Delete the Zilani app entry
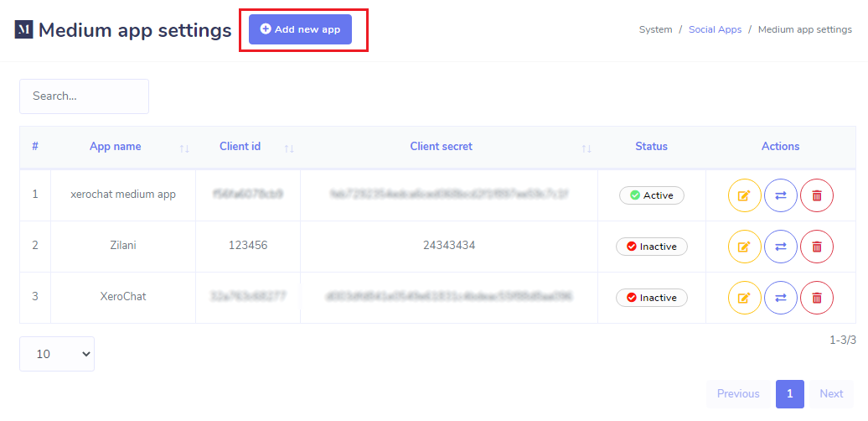The image size is (868, 421). 817,247
